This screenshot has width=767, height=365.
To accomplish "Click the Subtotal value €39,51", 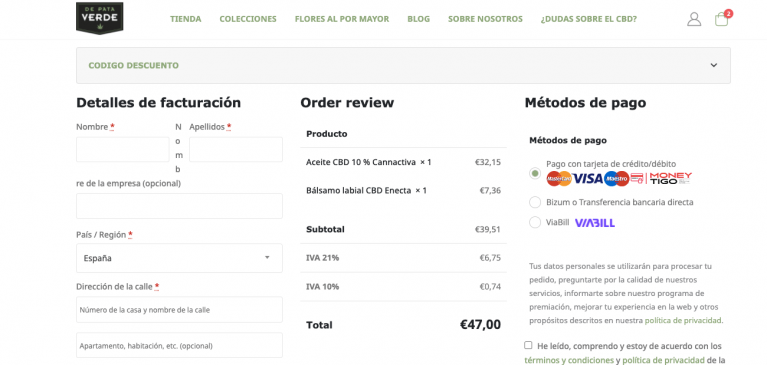I will [488, 229].
